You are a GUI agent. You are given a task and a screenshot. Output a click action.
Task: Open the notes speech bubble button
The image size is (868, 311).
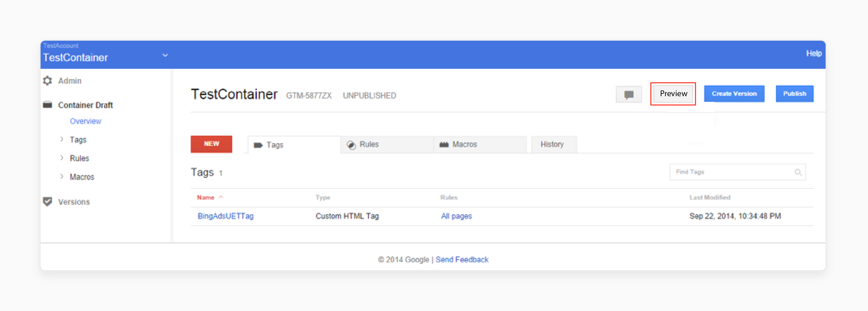click(x=629, y=94)
